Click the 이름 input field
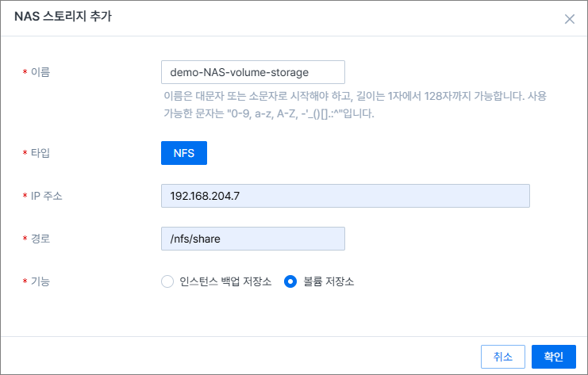 click(x=252, y=72)
